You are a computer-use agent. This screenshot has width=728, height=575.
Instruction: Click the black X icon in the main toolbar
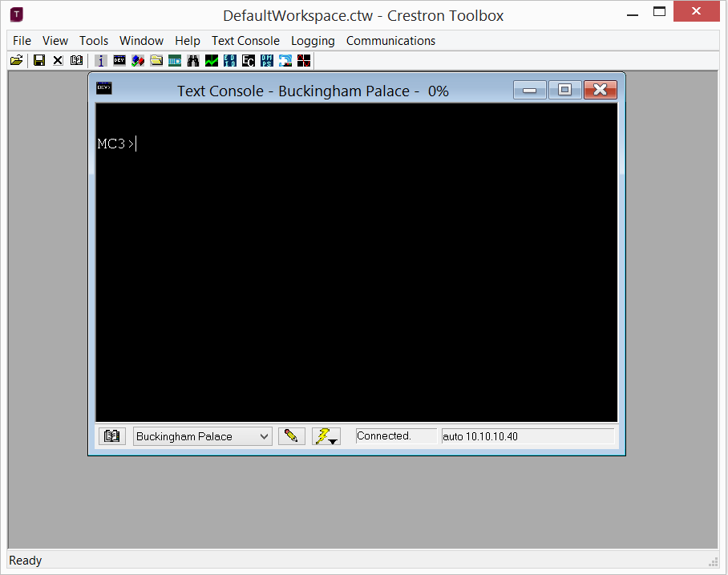(x=58, y=60)
